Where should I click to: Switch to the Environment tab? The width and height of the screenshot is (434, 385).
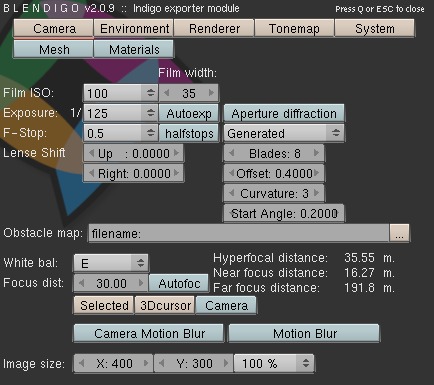[134, 29]
